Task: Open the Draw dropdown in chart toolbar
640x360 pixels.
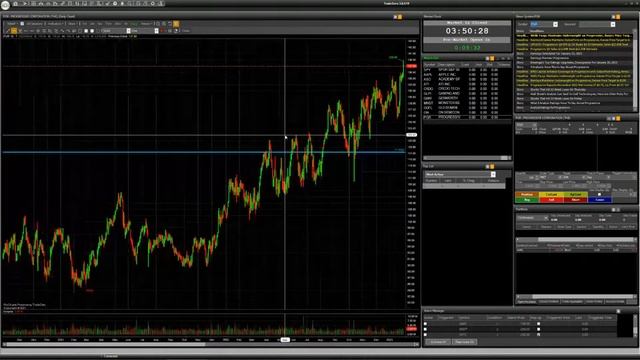Action: coord(72,24)
